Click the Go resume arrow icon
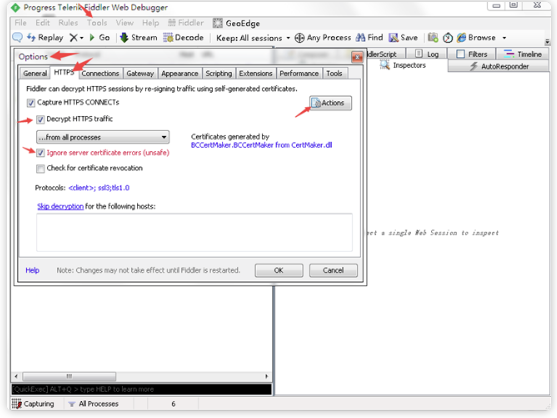The image size is (557, 418). 92,37
